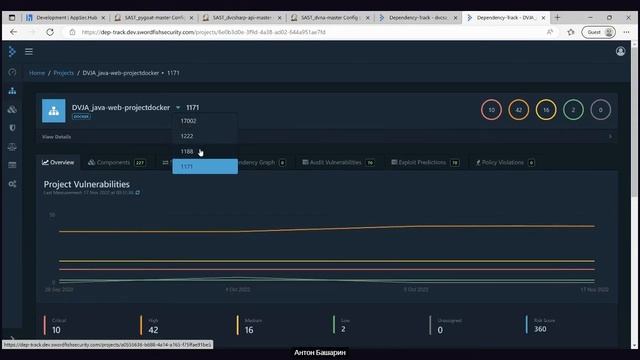Click the Unassigned count circle showing 0
Viewport: 640px width, 360px height.
point(600,110)
